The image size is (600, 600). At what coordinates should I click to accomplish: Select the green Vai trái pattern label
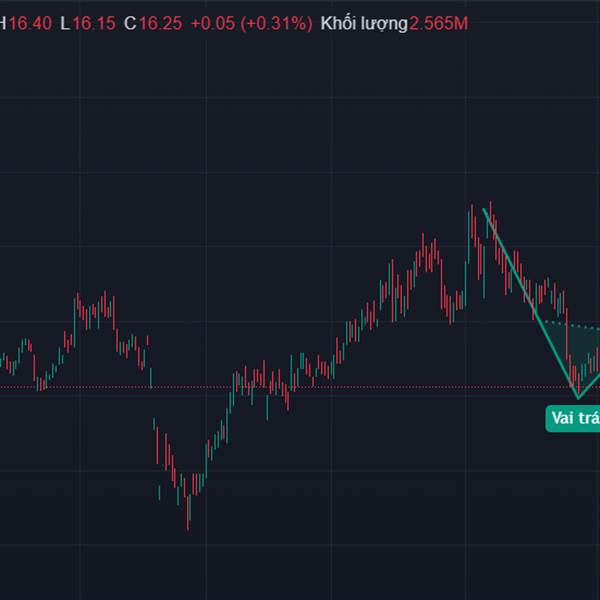point(574,418)
